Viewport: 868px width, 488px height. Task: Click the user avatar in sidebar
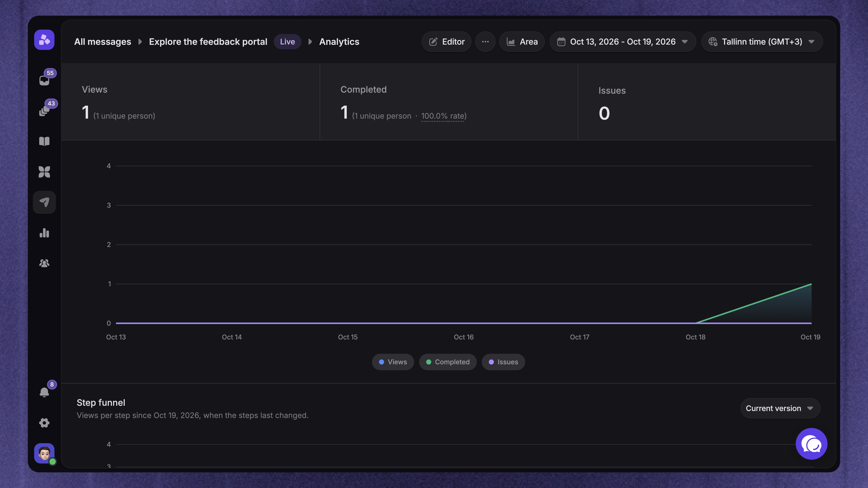[44, 453]
